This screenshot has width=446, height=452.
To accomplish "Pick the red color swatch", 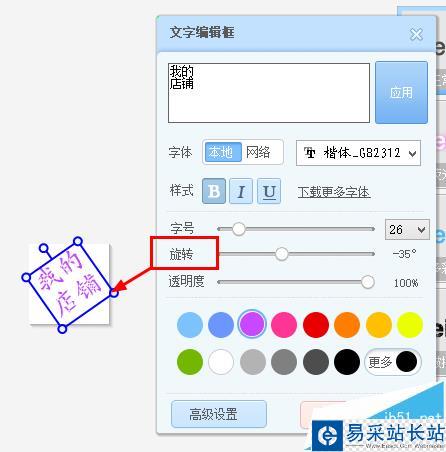I will click(316, 325).
